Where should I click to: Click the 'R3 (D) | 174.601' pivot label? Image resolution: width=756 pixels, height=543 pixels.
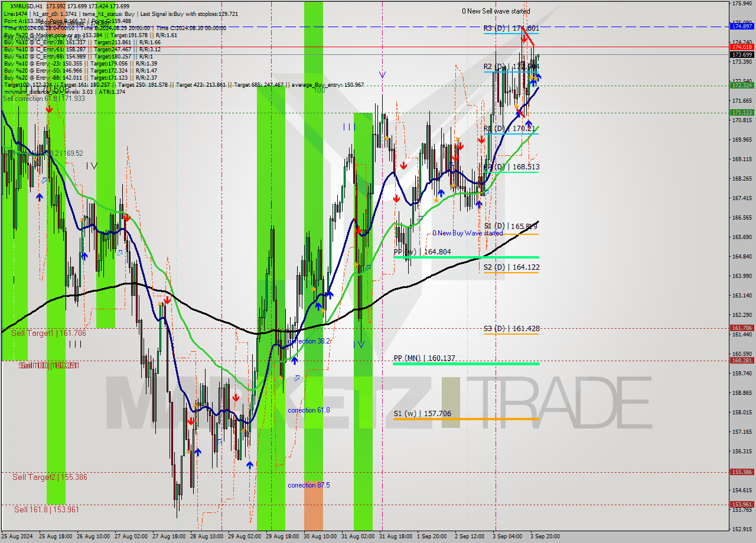point(511,28)
